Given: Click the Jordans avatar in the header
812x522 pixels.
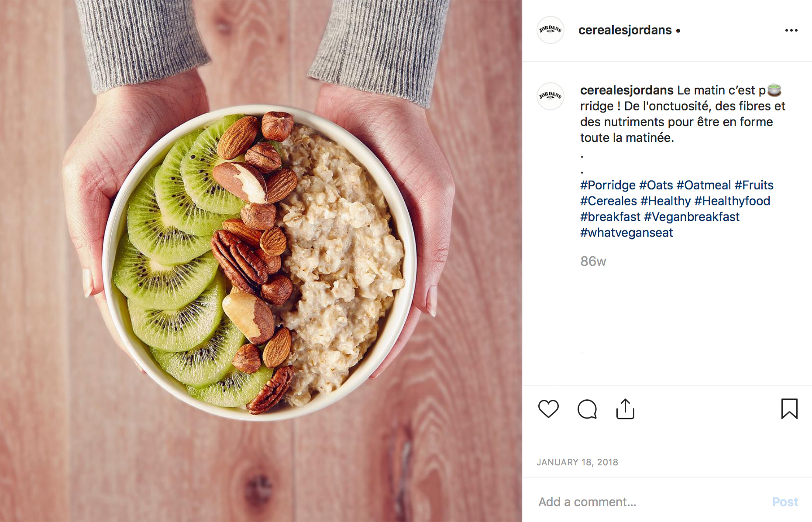Looking at the screenshot, I should [550, 30].
